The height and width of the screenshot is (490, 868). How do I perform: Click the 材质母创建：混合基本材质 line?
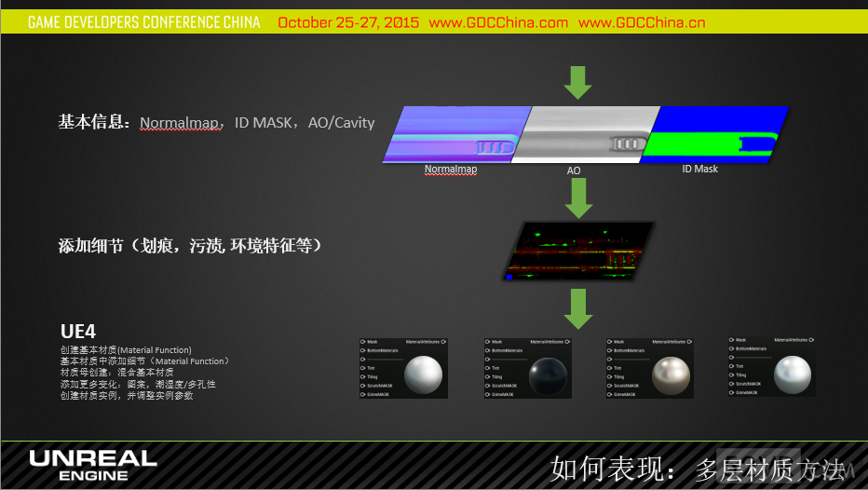pos(116,373)
